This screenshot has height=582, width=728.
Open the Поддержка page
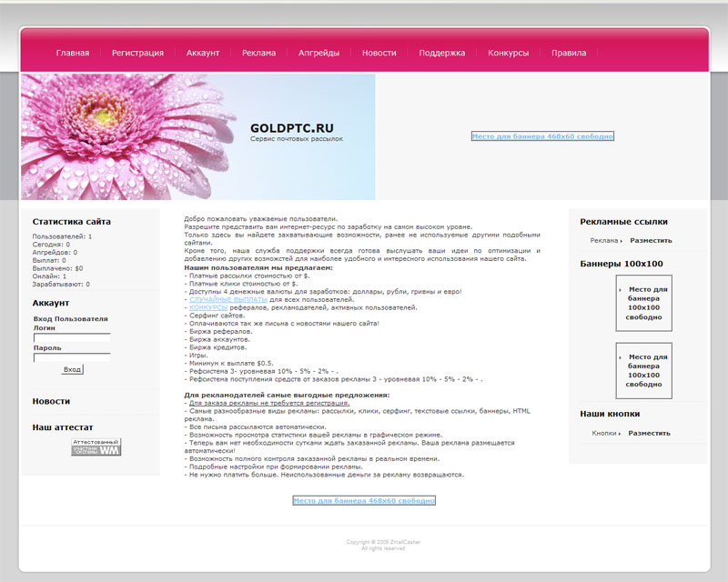pyautogui.click(x=442, y=53)
